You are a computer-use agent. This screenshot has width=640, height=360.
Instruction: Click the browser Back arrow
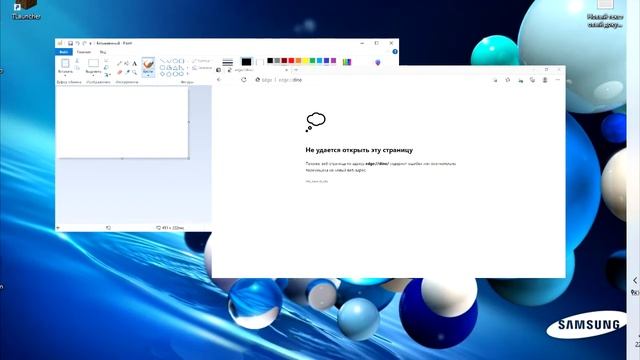pos(219,80)
